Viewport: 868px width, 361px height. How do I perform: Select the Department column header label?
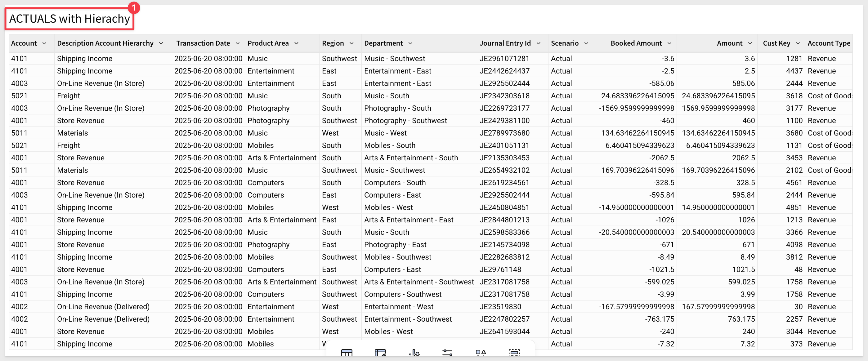click(x=383, y=43)
